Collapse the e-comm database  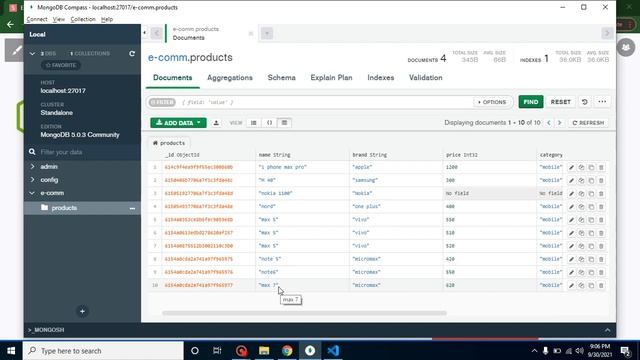pos(33,193)
